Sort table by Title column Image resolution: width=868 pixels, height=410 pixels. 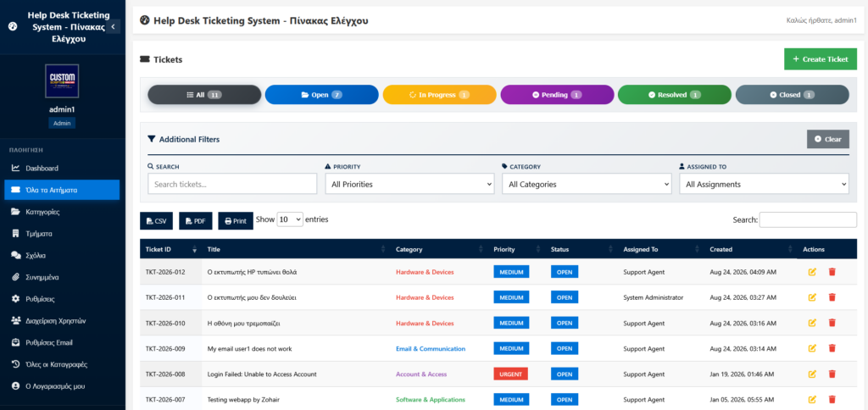296,249
